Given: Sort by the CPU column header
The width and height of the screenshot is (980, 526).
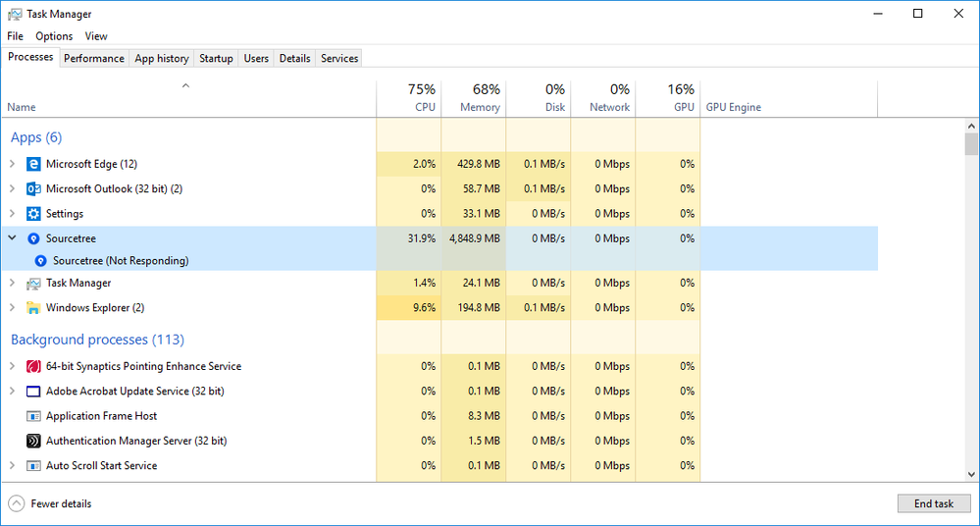Looking at the screenshot, I should [409, 98].
